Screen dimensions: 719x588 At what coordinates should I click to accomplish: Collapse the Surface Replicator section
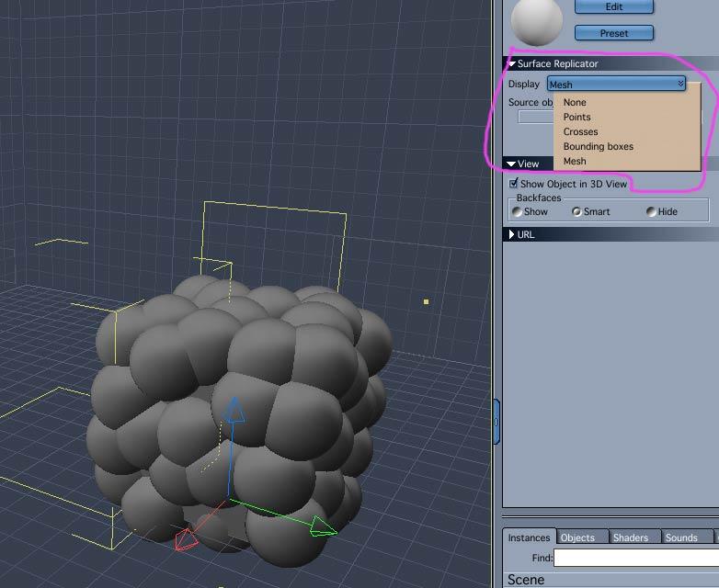pos(512,63)
